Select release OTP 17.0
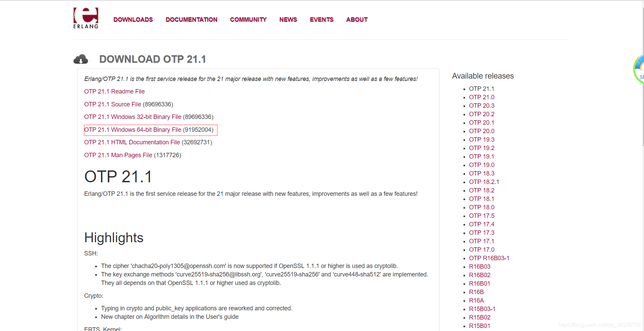Image resolution: width=644 pixels, height=331 pixels. tap(481, 250)
